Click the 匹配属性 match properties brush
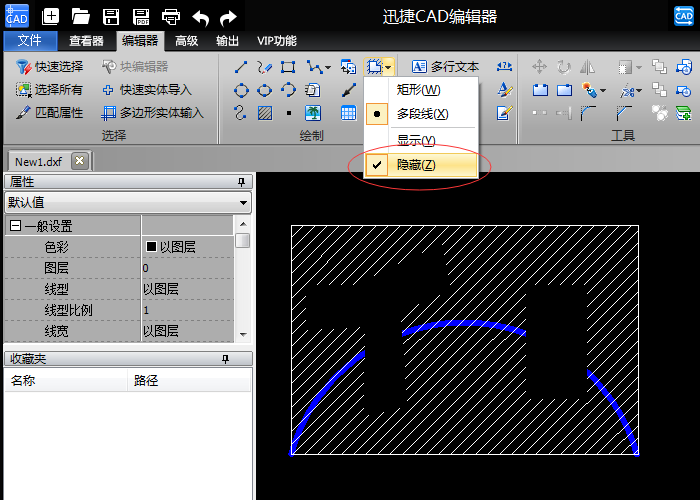Viewport: 700px width, 500px height. (x=50, y=113)
